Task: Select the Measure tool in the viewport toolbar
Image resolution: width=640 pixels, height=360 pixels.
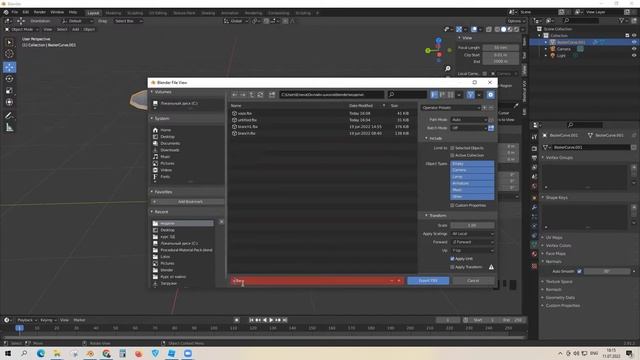Action: pyautogui.click(x=9, y=128)
